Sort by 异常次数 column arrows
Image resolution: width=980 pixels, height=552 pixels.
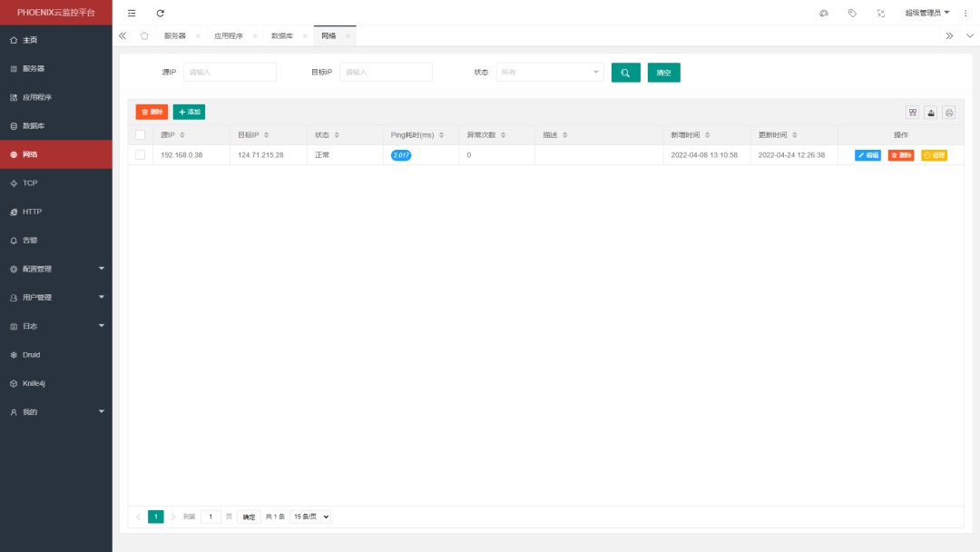tap(503, 135)
